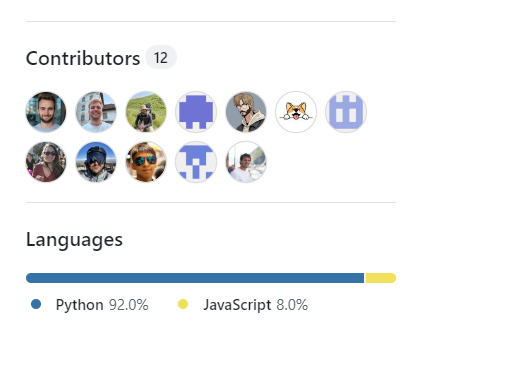
Task: Click the corgi dog cartoon avatar
Action: point(296,112)
